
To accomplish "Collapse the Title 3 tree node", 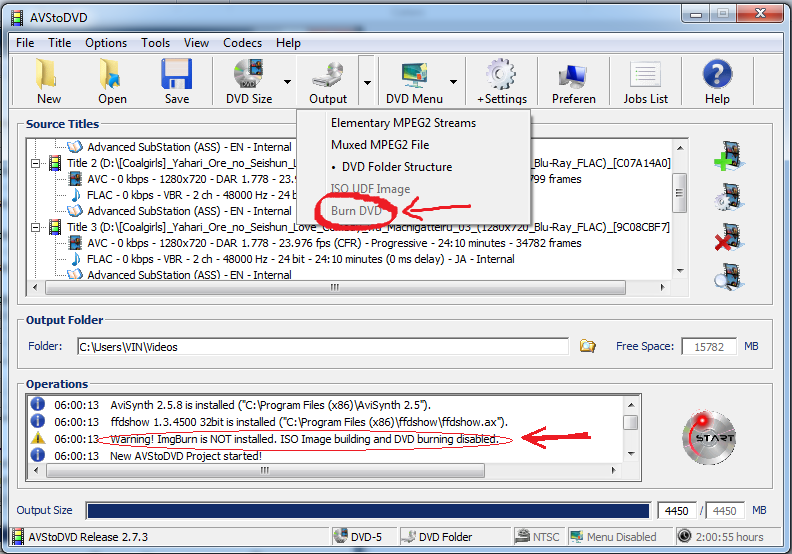I will 36,228.
